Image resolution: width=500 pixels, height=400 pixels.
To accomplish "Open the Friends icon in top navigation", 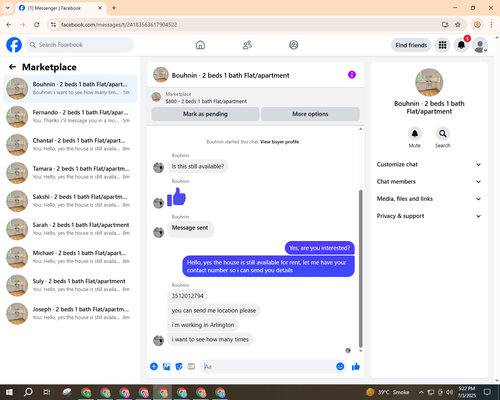I will pos(247,45).
